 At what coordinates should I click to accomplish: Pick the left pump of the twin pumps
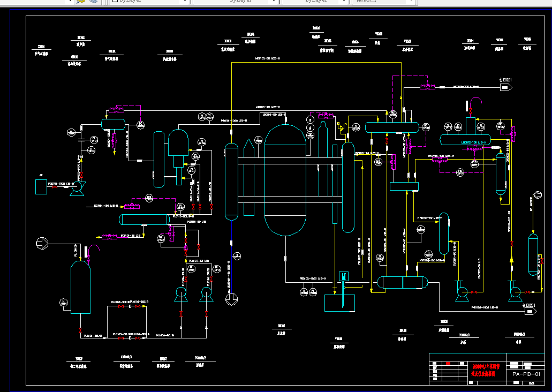(181, 294)
